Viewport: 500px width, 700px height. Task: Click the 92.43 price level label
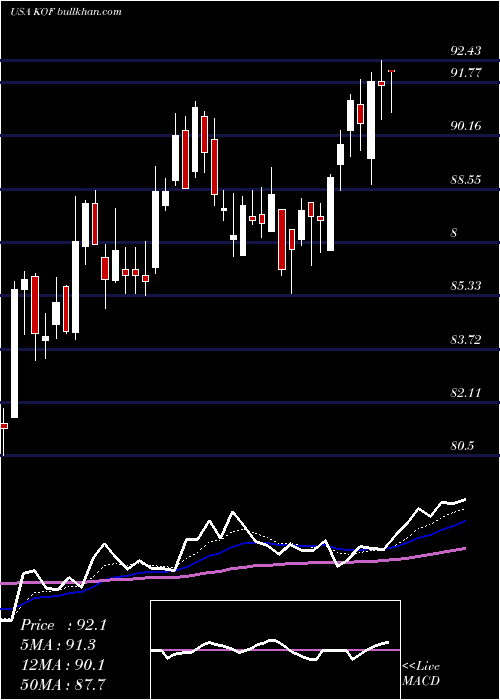coord(466,50)
